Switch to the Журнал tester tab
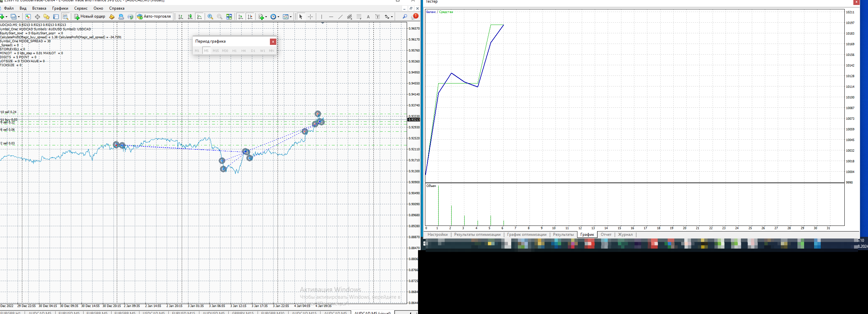The height and width of the screenshot is (314, 868). (x=625, y=235)
